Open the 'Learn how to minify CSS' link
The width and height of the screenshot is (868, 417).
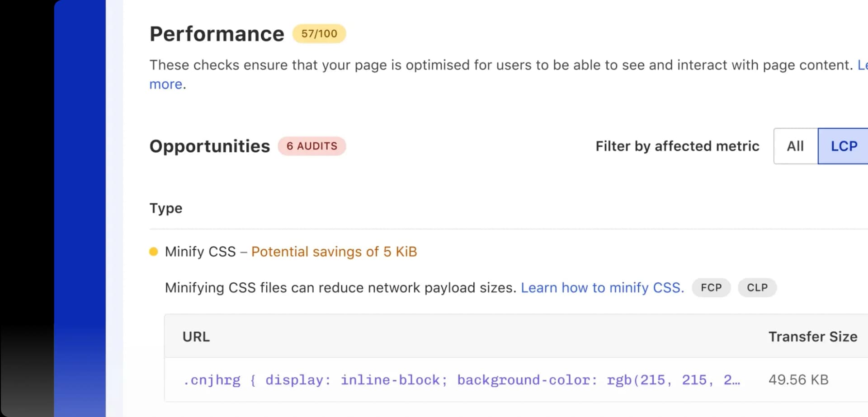point(602,288)
